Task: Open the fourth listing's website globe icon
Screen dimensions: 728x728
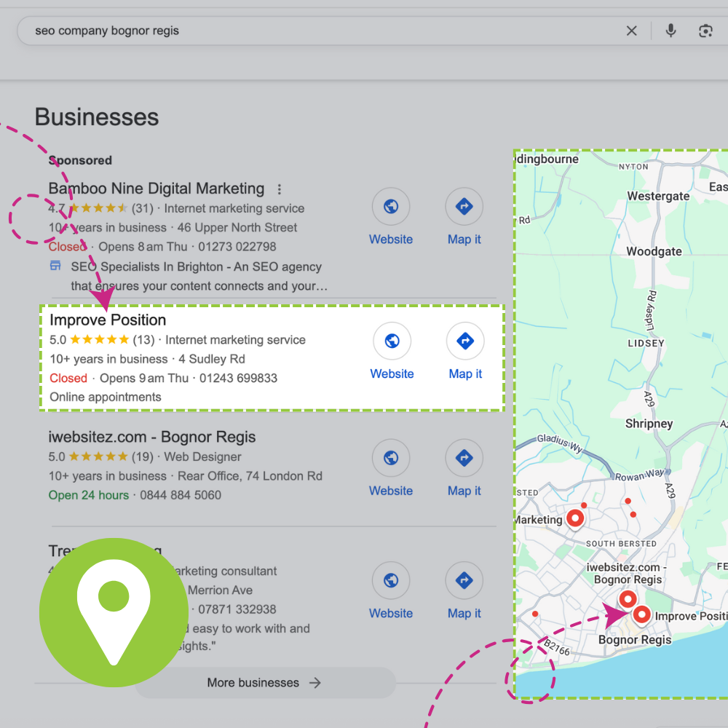Action: pos(391,580)
